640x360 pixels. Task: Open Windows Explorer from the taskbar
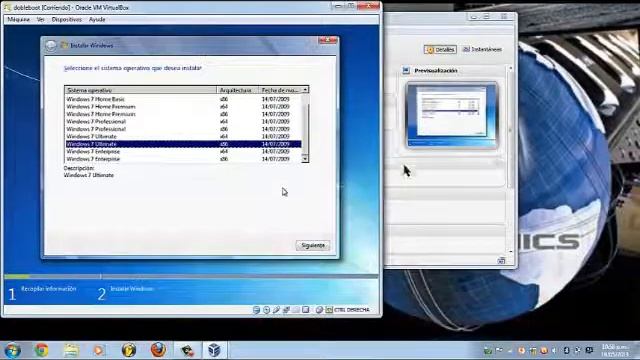click(x=71, y=350)
